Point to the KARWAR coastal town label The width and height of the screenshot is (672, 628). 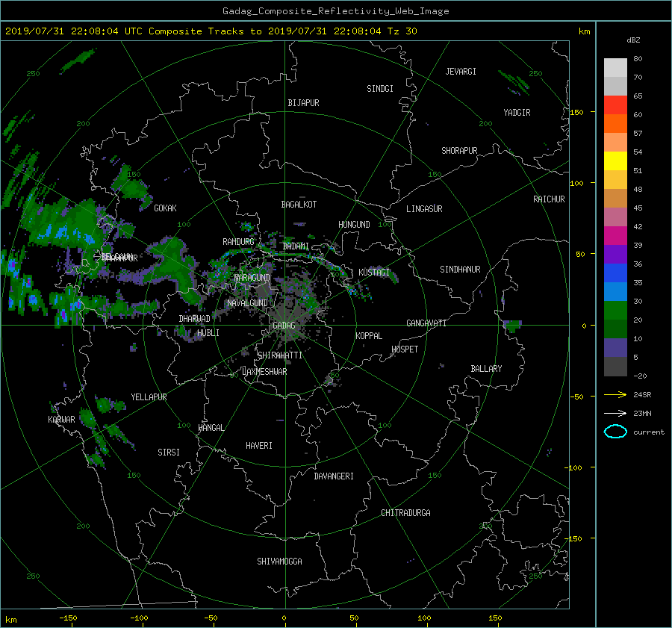click(61, 420)
